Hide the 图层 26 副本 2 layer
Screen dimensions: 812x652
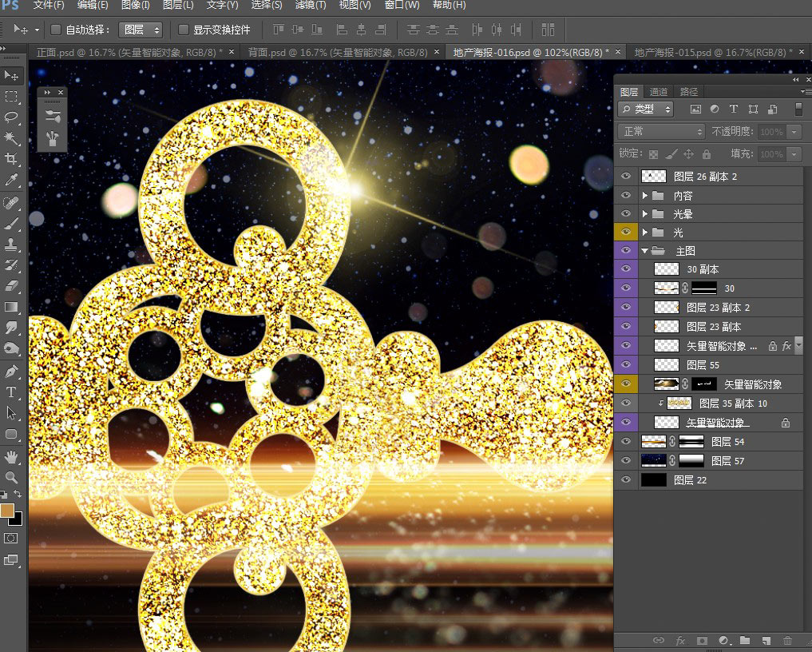click(626, 177)
